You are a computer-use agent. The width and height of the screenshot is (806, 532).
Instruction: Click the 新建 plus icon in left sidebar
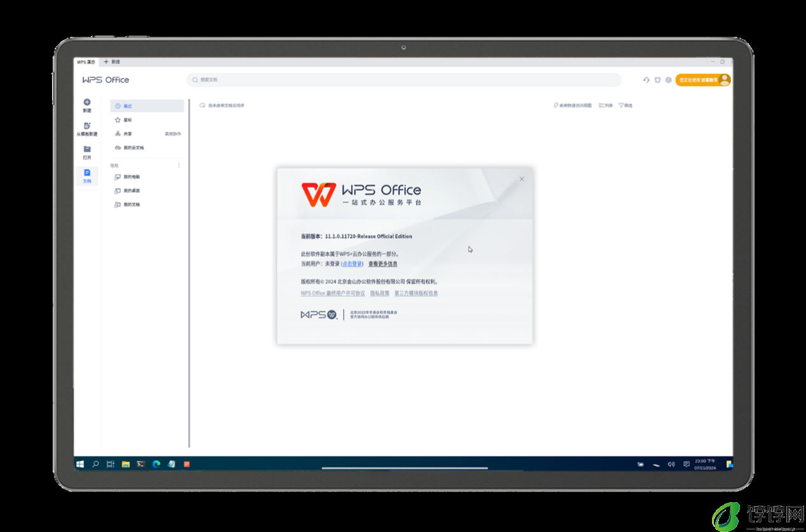(x=87, y=102)
